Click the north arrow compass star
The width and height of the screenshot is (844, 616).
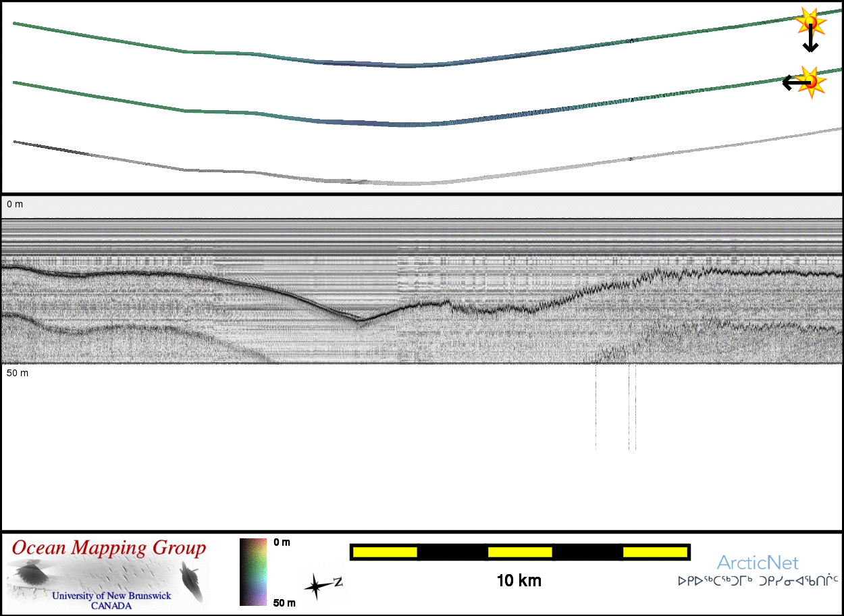317,585
